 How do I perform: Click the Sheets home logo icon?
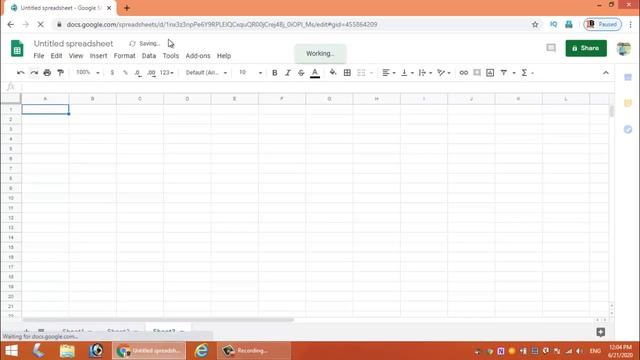(17, 49)
